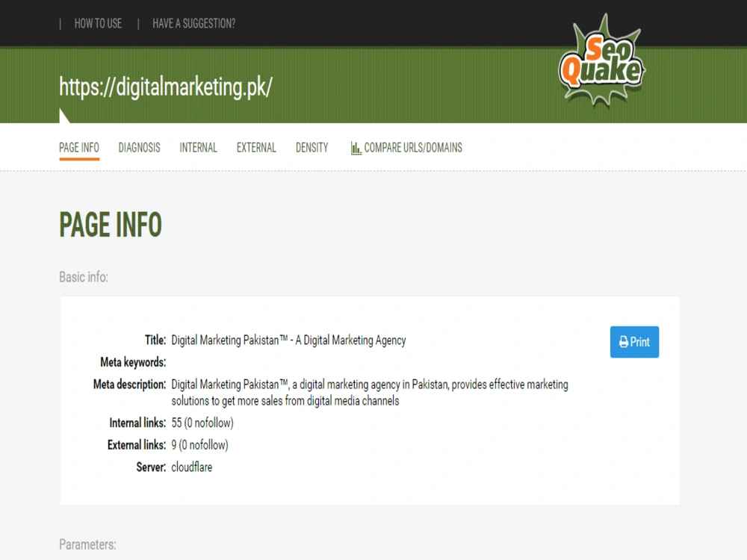Click the SeoQuake logo
The height and width of the screenshot is (560, 747).
pos(601,60)
